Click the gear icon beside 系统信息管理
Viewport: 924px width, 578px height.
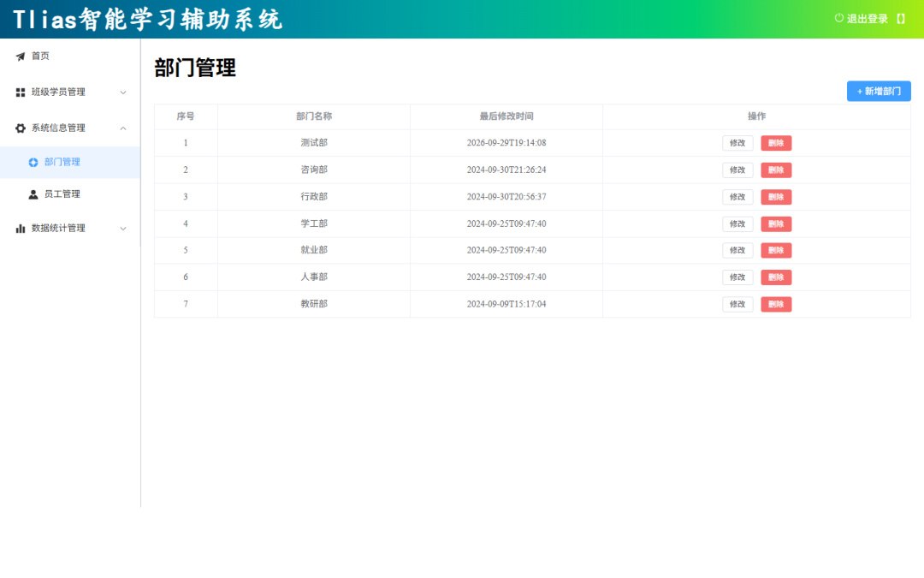[x=21, y=128]
